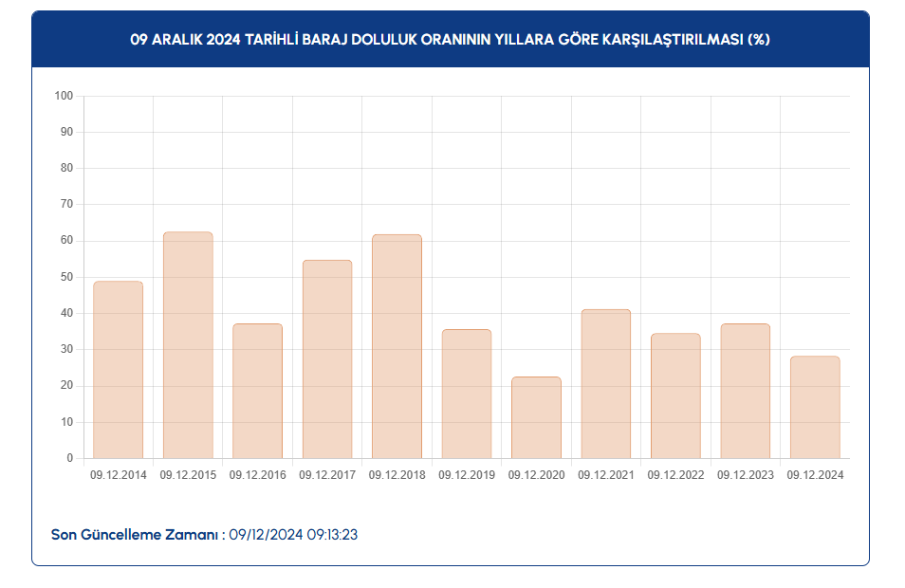Click the '09.12.2020' x-axis label
This screenshot has width=905, height=588.
536,475
